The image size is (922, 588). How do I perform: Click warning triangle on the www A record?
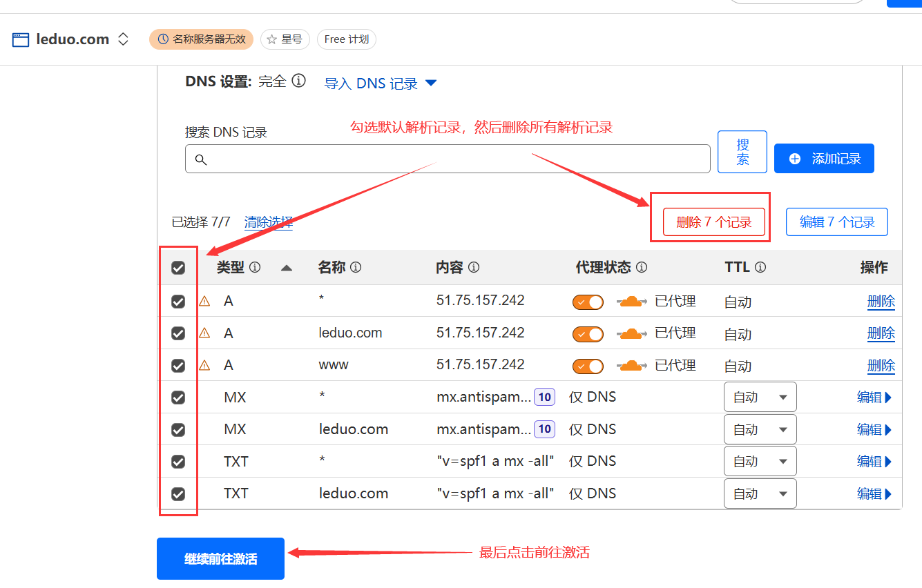204,365
